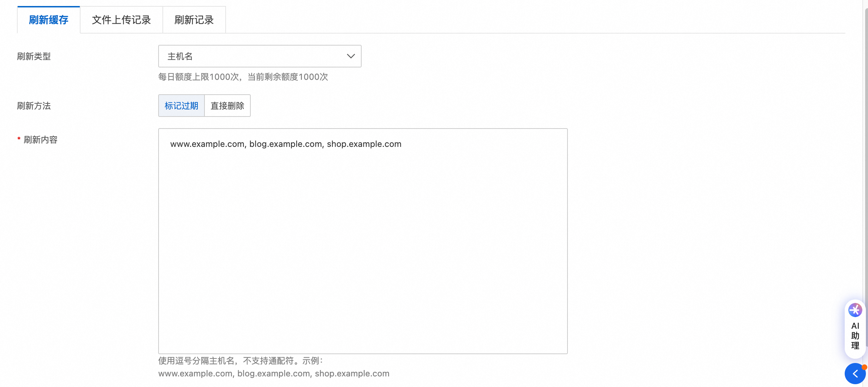Select the 标记过期 refresh method
Image resolution: width=868 pixels, height=387 pixels.
pyautogui.click(x=182, y=106)
